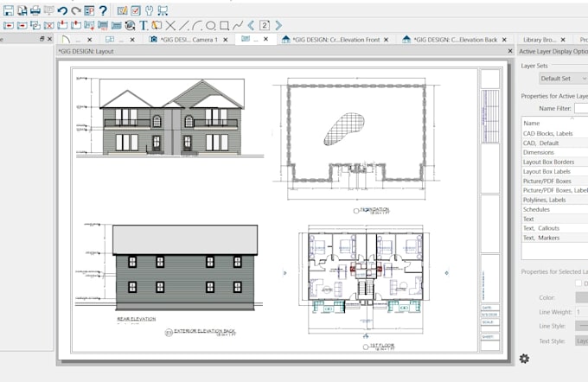The image size is (588, 382).
Task: Go to previous layout page arrow
Action: coord(251,25)
